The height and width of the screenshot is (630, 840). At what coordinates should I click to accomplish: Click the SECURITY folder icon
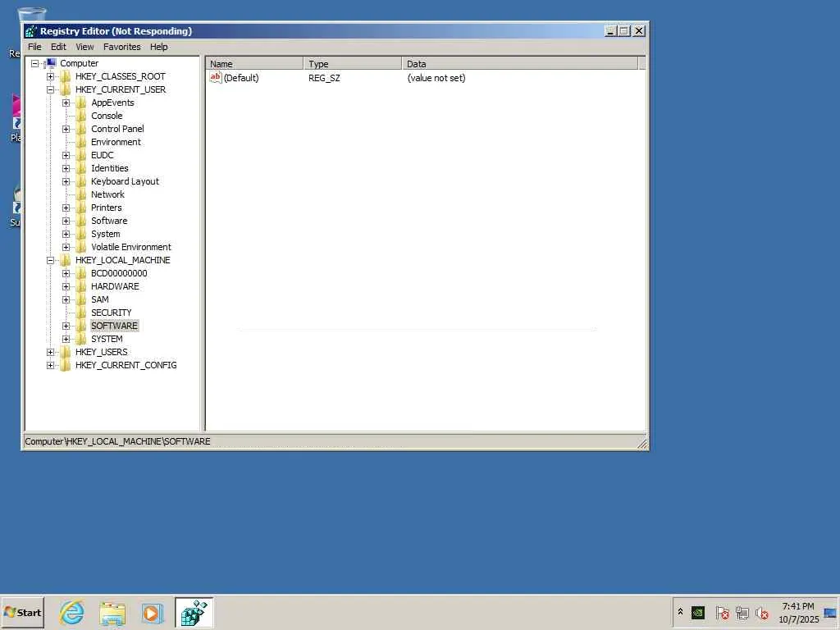tap(81, 313)
